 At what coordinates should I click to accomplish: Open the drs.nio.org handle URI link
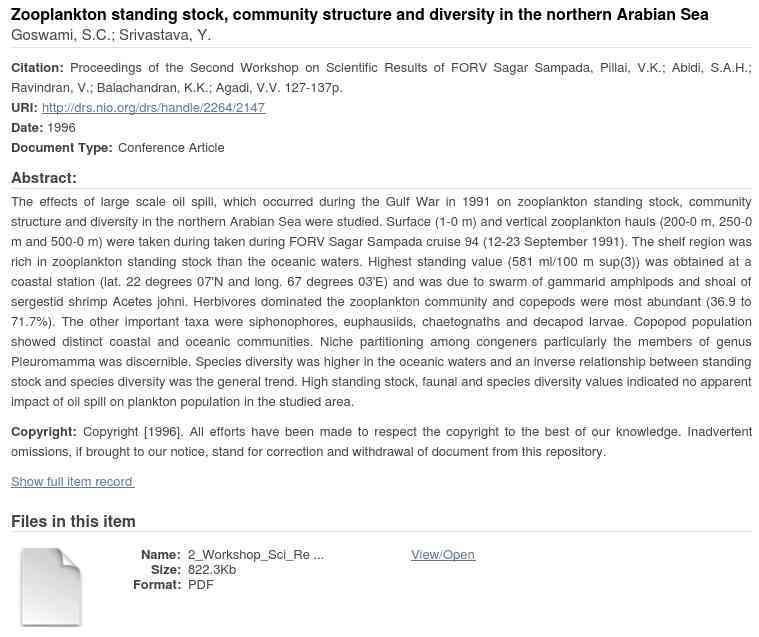point(153,108)
